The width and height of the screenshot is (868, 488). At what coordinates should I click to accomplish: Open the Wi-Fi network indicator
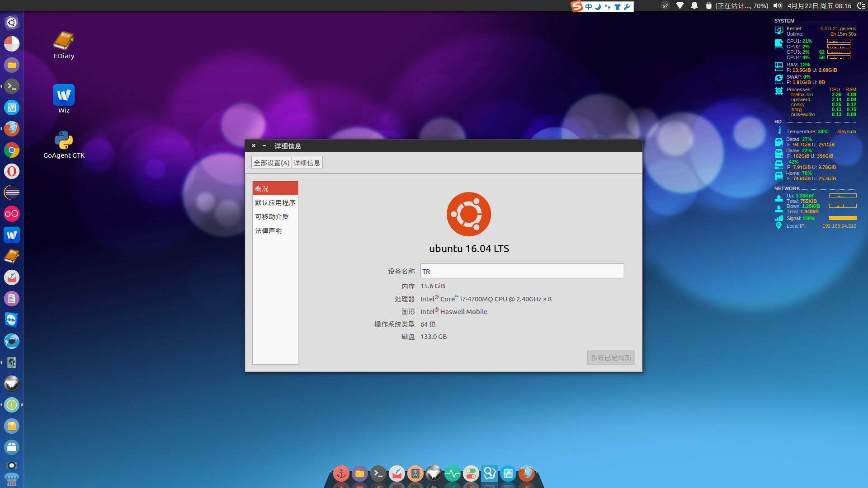(x=680, y=6)
